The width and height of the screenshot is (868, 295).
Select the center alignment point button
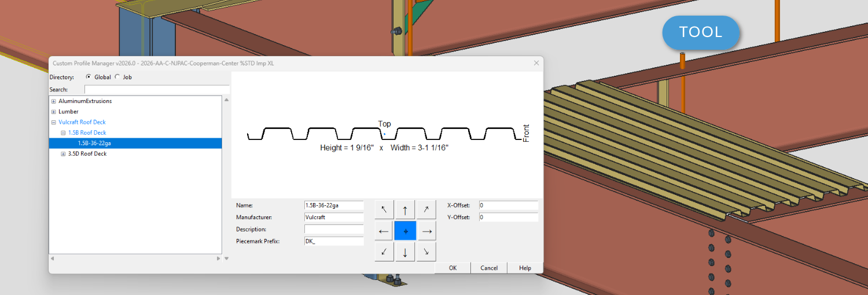pyautogui.click(x=405, y=231)
